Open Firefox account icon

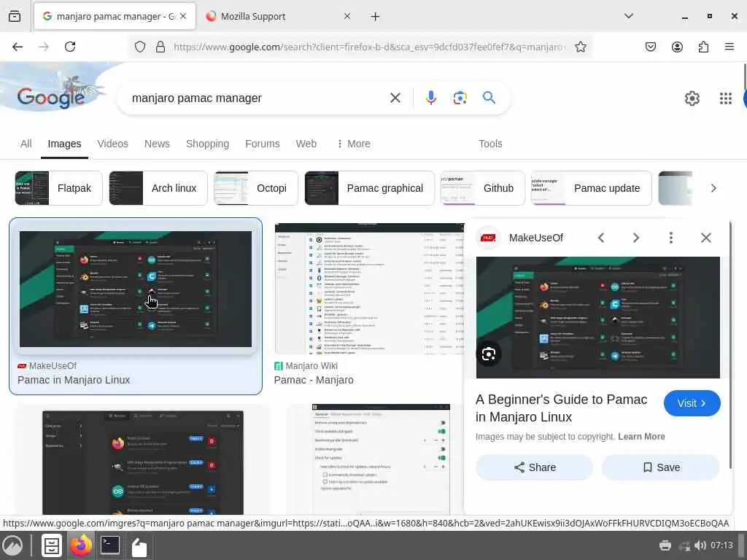pyautogui.click(x=677, y=47)
